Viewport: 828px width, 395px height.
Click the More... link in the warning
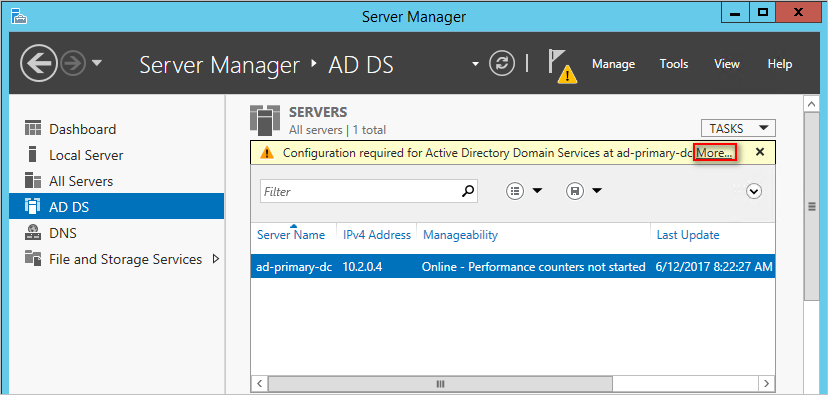[715, 153]
